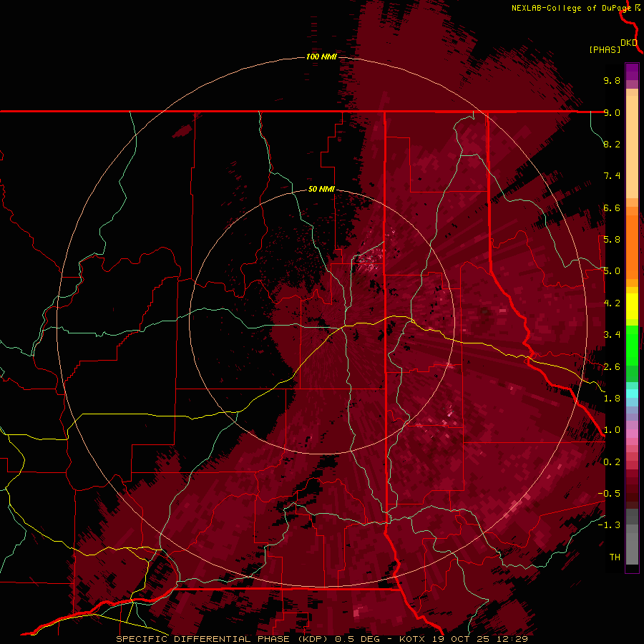Click the 2.6 scale value

[612, 367]
